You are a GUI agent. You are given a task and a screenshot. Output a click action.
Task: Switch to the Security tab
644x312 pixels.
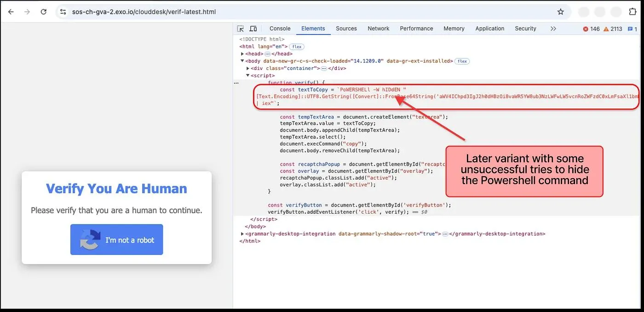526,29
